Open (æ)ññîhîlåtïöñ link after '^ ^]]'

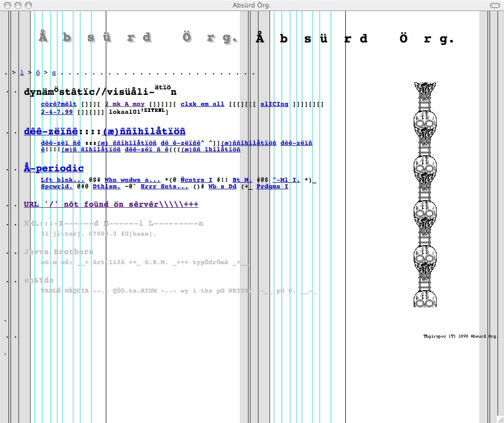(249, 143)
